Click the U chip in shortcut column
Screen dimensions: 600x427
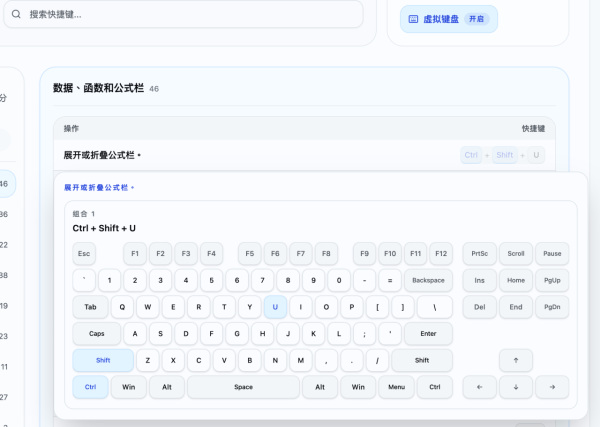click(536, 155)
